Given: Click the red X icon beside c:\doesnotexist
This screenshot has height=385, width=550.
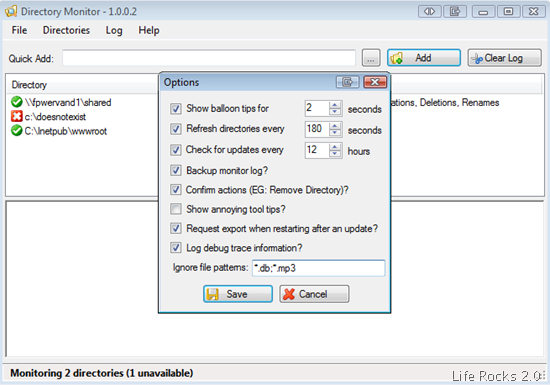Looking at the screenshot, I should (x=16, y=116).
